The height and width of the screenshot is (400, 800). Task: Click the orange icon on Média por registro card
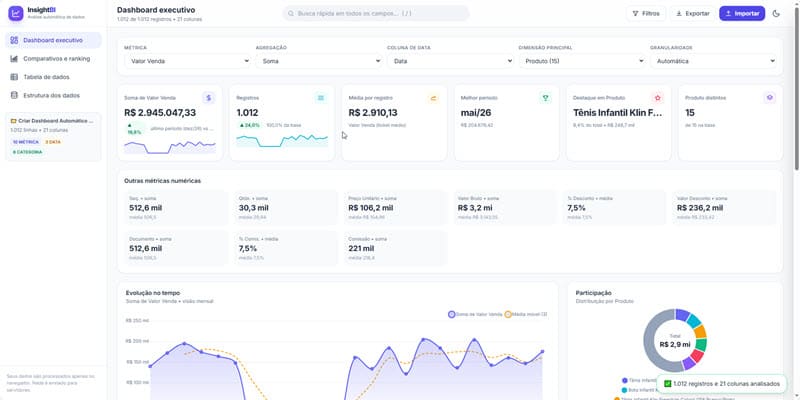(x=433, y=98)
